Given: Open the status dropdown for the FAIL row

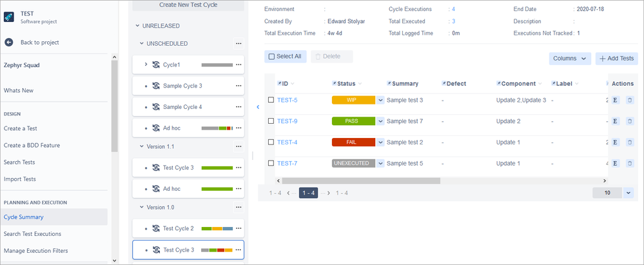Looking at the screenshot, I should coord(380,142).
